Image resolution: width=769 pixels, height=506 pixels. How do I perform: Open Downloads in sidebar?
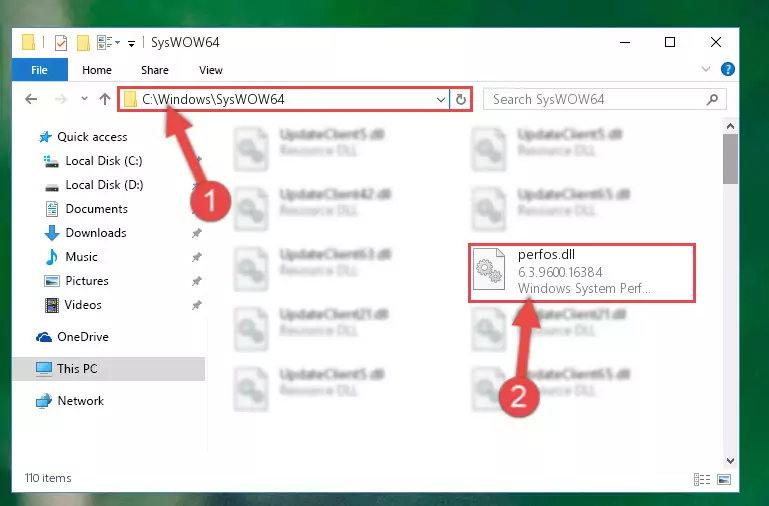pyautogui.click(x=96, y=233)
